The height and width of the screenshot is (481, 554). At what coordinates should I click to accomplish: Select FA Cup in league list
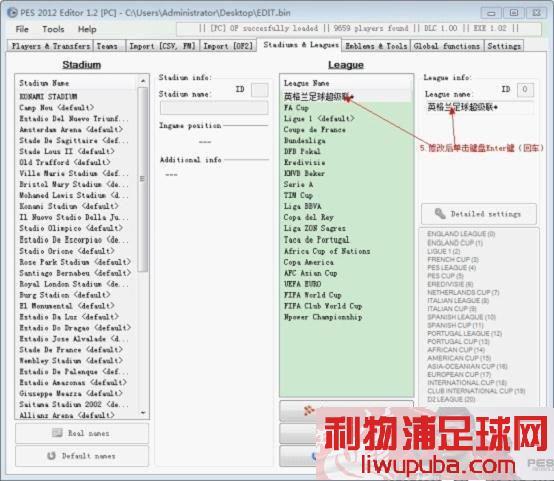(347, 107)
